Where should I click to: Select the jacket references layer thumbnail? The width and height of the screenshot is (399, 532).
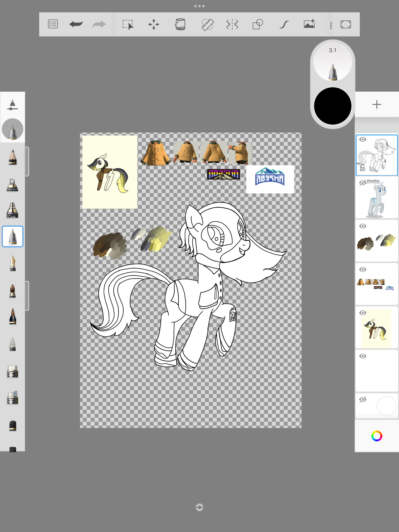coord(377,284)
